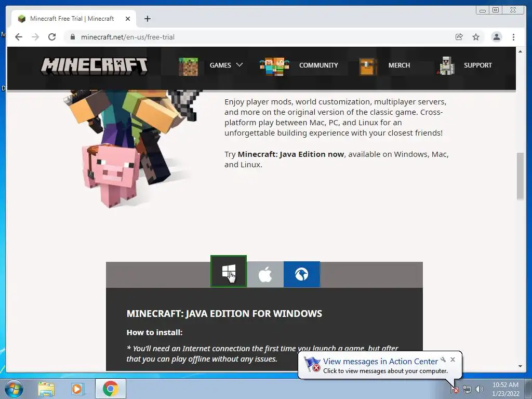Expand the Games dropdown chevron
The width and height of the screenshot is (532, 399).
pyautogui.click(x=240, y=65)
